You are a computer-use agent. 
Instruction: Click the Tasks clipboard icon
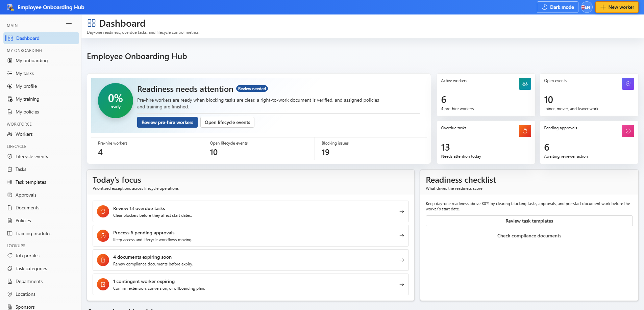[x=10, y=169]
